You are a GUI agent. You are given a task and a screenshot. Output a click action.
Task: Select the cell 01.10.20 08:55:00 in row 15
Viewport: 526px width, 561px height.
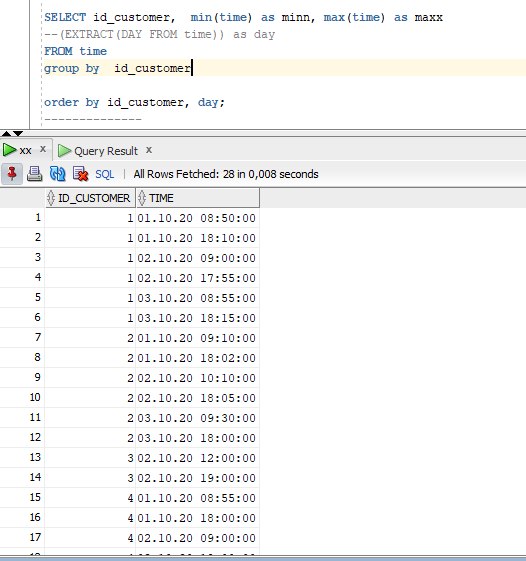[x=197, y=498]
